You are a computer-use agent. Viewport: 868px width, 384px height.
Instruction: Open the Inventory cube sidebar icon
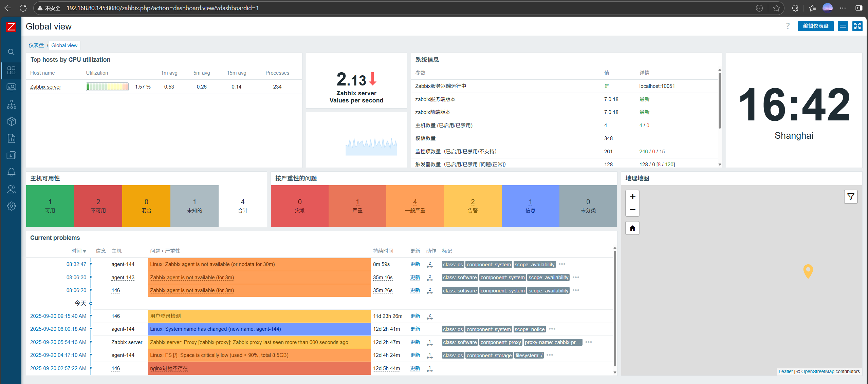(11, 121)
